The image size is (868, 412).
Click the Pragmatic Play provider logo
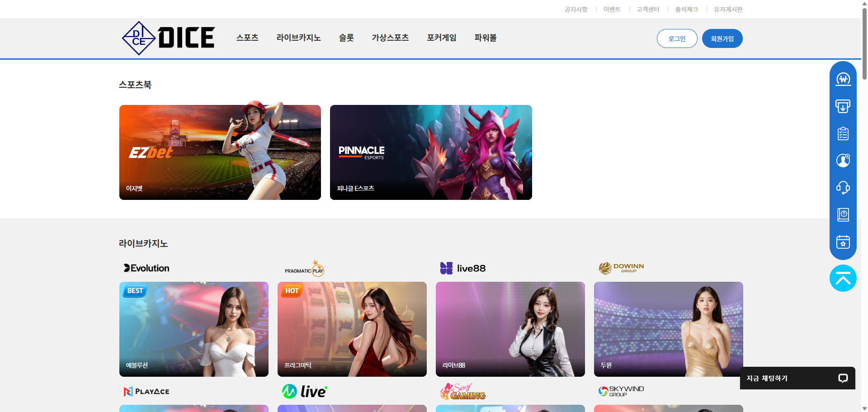(x=304, y=269)
